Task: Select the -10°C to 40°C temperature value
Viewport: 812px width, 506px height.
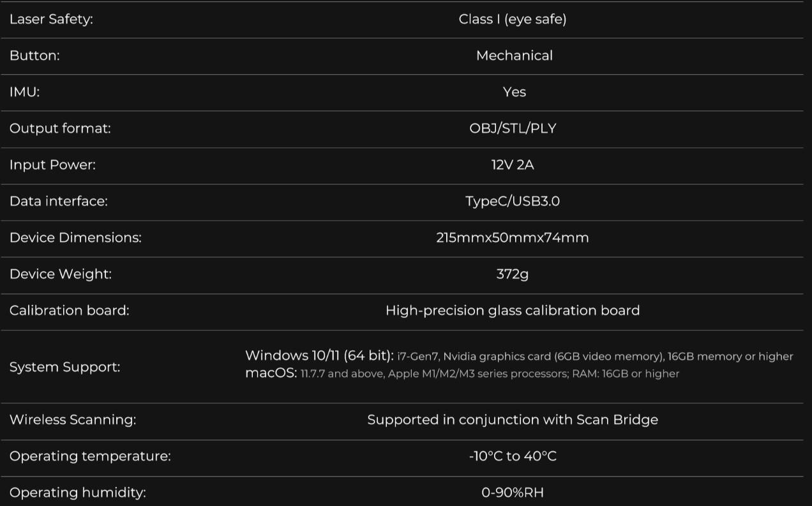Action: pos(513,456)
